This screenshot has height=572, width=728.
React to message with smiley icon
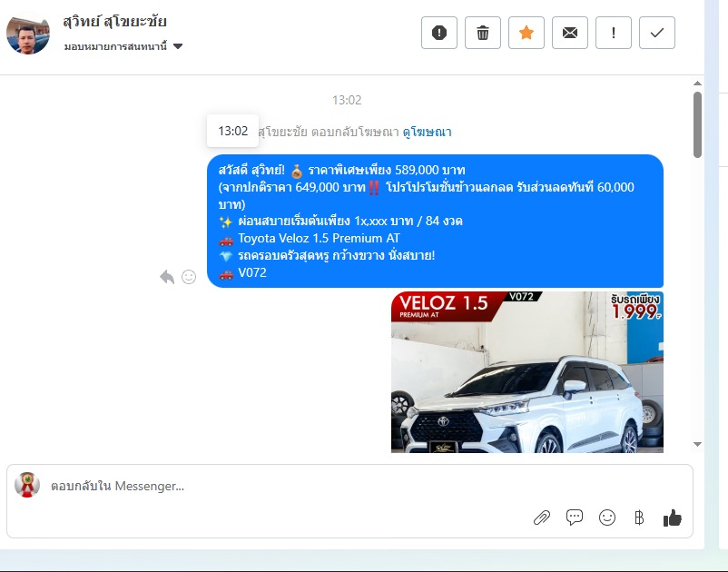pyautogui.click(x=189, y=277)
